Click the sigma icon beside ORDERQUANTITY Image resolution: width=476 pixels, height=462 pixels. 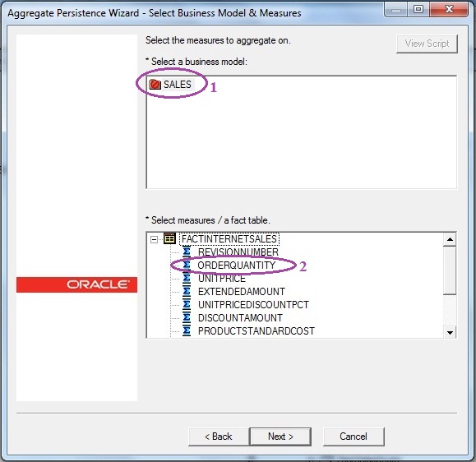(187, 265)
